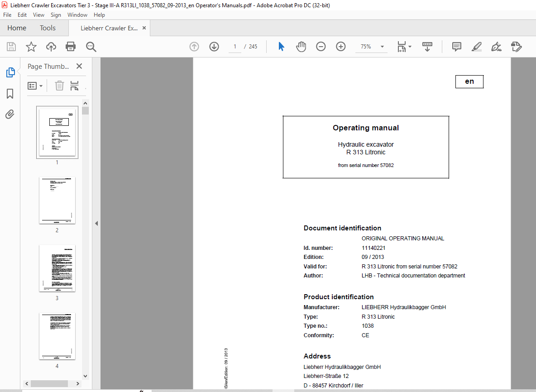
Task: Click the Edition value 09 / 2013
Action: click(373, 257)
